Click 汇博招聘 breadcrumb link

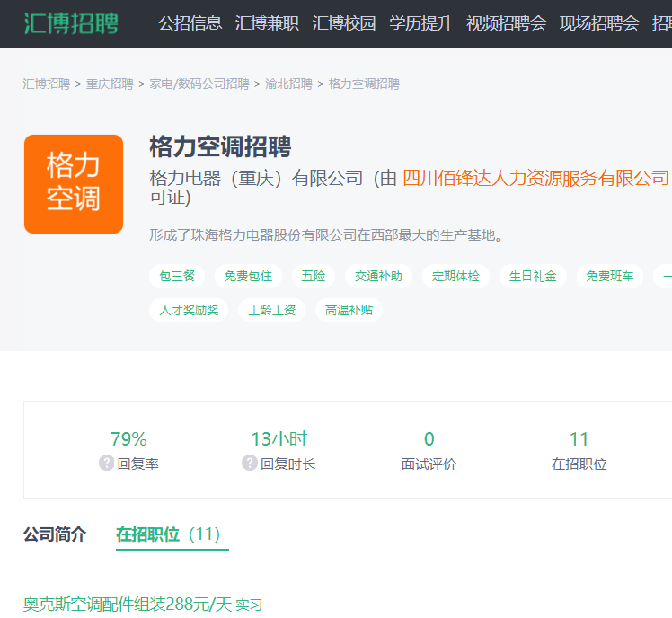tap(47, 84)
